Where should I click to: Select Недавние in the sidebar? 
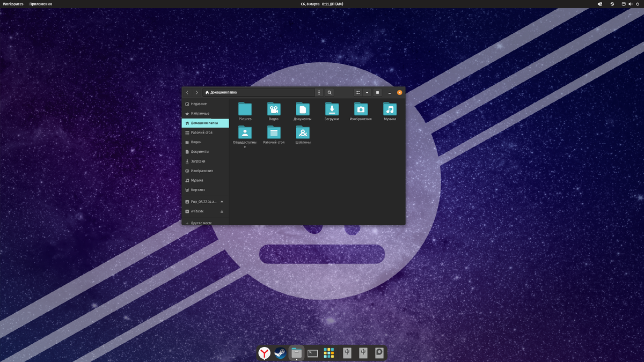[205, 104]
